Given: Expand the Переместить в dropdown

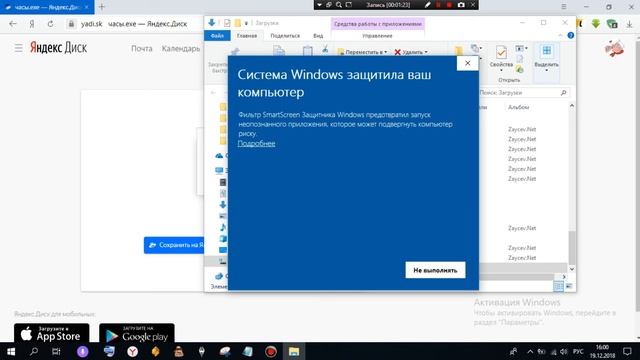Looking at the screenshot, I should (x=362, y=52).
